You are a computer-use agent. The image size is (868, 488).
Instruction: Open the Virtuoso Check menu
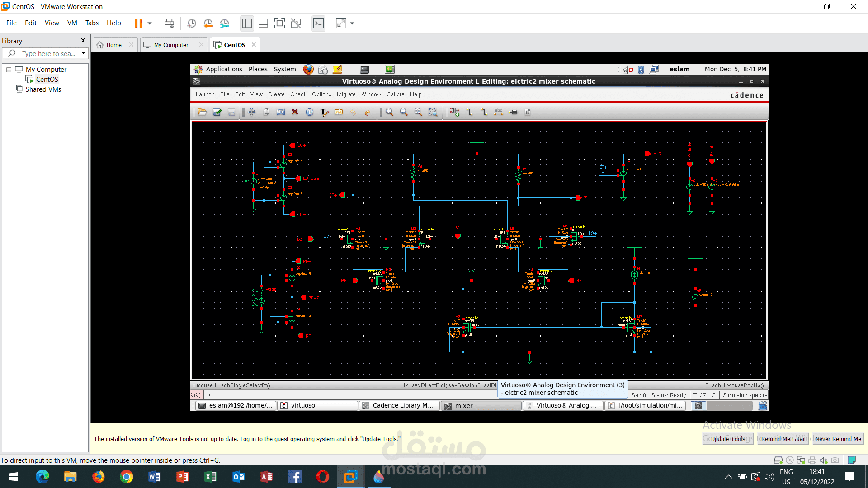pos(298,94)
